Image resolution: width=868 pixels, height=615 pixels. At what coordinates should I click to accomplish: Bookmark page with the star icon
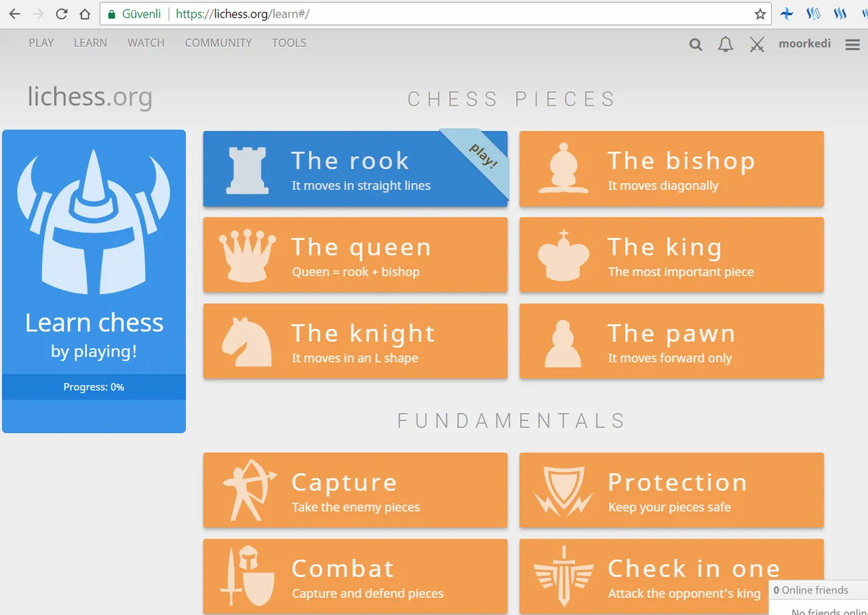760,14
